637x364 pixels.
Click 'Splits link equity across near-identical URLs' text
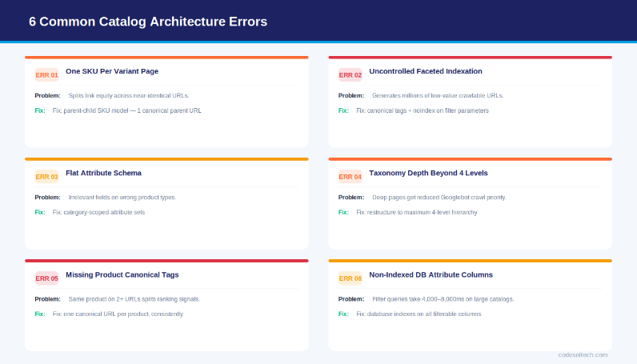pos(129,95)
